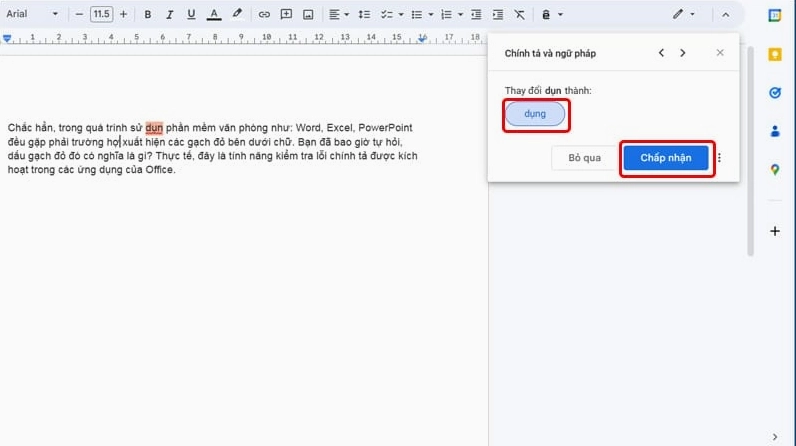
Task: Open bulleted list options arrow
Action: coord(431,15)
